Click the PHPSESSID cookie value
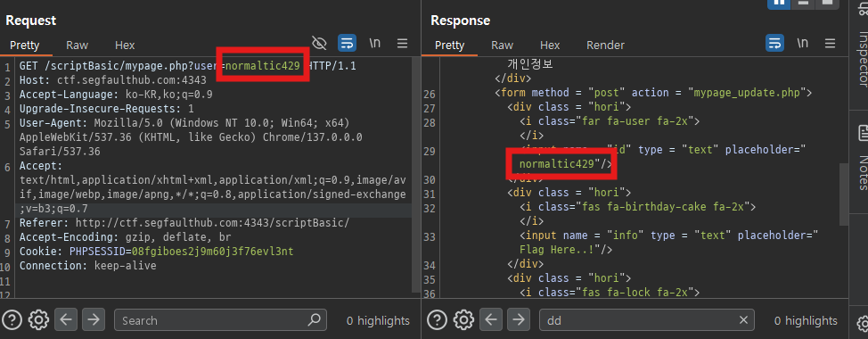868x339 pixels. pyautogui.click(x=213, y=252)
